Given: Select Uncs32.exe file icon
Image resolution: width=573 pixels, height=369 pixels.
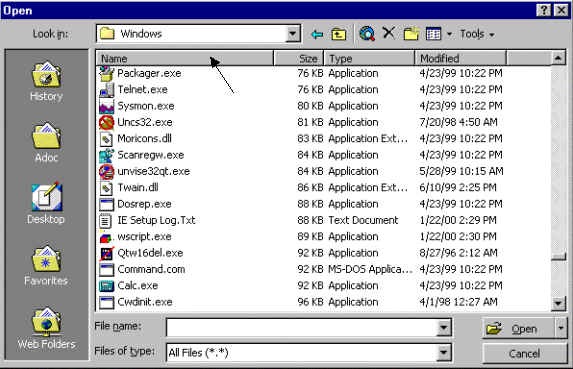Looking at the screenshot, I should [106, 122].
